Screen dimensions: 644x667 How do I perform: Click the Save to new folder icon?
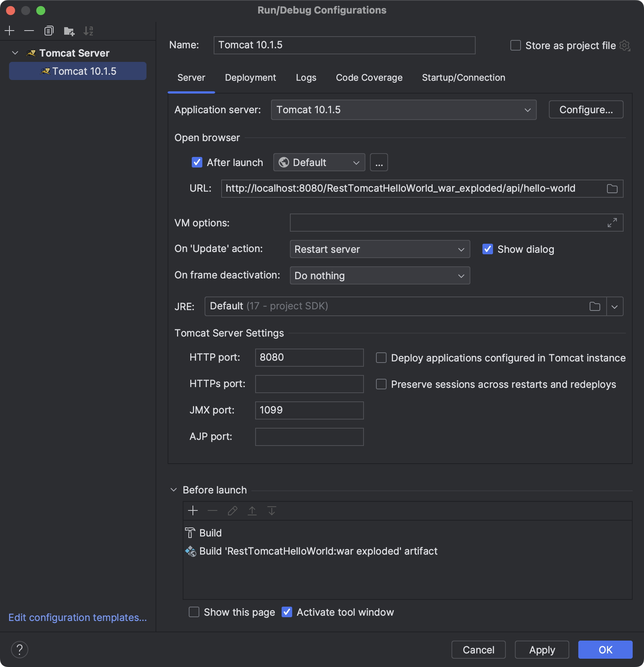pos(69,31)
